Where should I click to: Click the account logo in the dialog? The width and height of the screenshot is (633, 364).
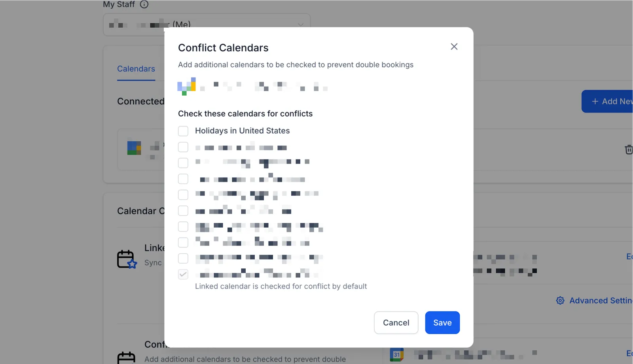tap(187, 86)
